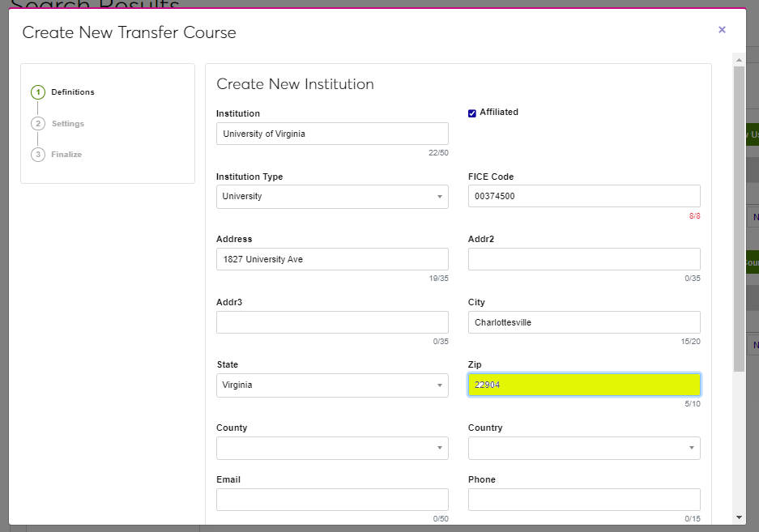Viewport: 759px width, 532px height.
Task: Open the Institution Type dropdown
Action: (x=332, y=197)
